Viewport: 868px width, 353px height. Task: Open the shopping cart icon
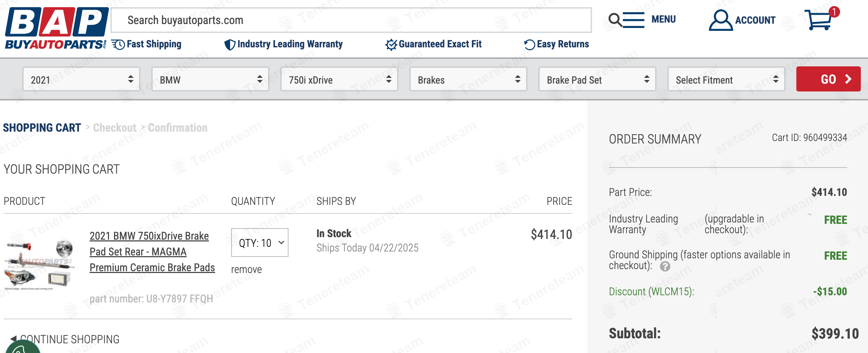(819, 20)
